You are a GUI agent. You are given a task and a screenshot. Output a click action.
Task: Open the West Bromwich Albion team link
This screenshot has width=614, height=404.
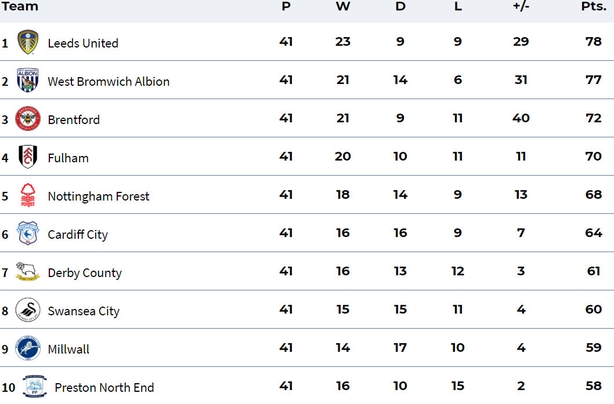(x=108, y=81)
